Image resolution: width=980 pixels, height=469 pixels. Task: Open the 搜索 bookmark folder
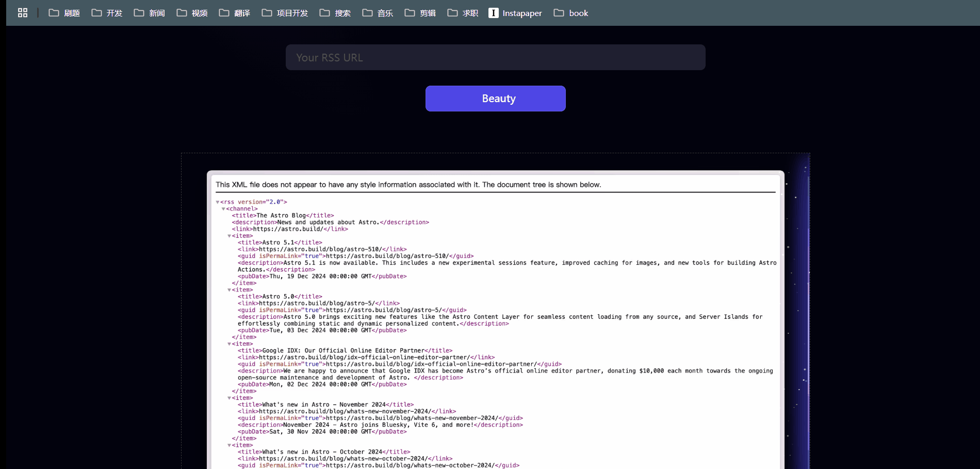click(x=335, y=13)
